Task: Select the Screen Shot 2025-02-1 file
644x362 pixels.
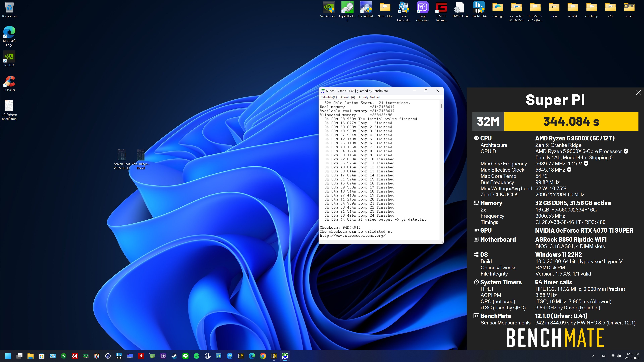Action: 122,159
